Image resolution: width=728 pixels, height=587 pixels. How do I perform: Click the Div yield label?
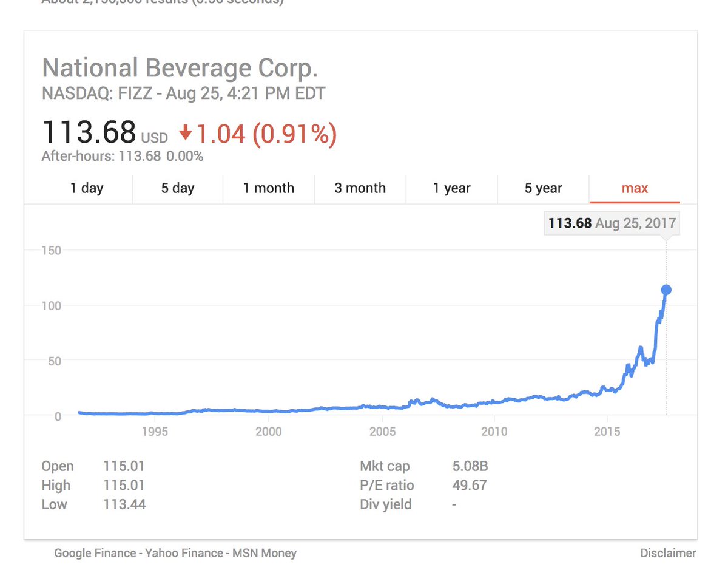pos(385,504)
